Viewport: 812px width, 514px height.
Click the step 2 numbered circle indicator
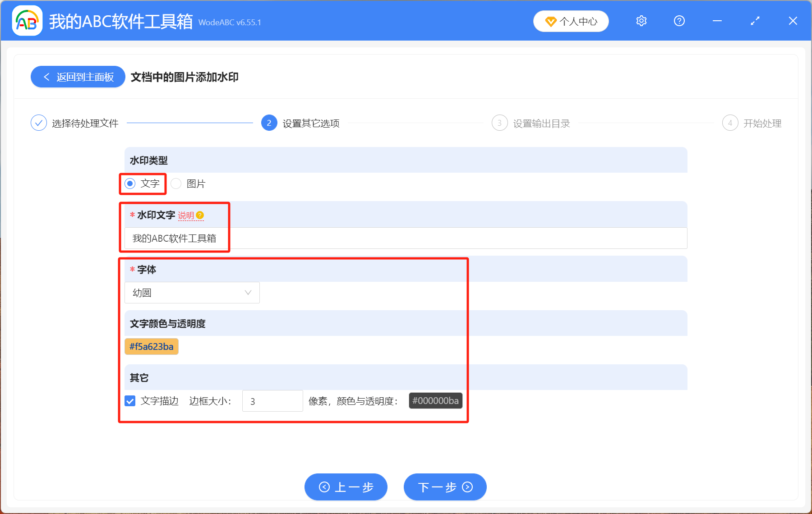(268, 123)
